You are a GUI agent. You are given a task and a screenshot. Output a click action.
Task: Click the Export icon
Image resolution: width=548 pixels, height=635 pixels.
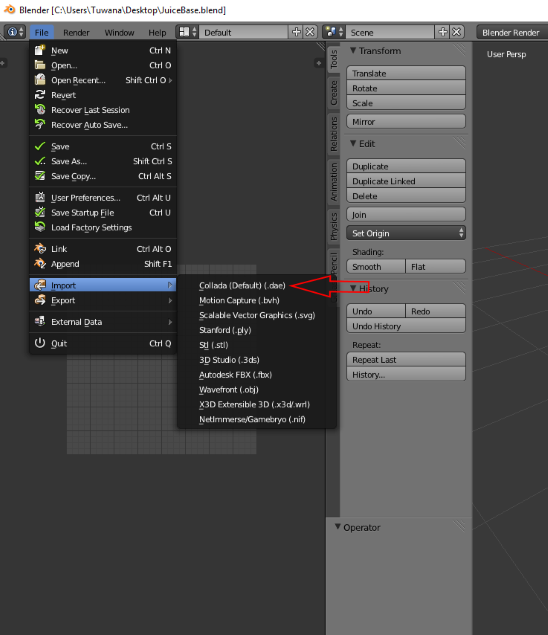point(40,300)
